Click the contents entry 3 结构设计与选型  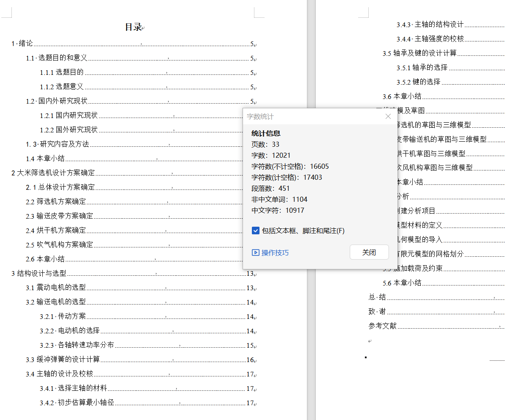click(x=134, y=274)
